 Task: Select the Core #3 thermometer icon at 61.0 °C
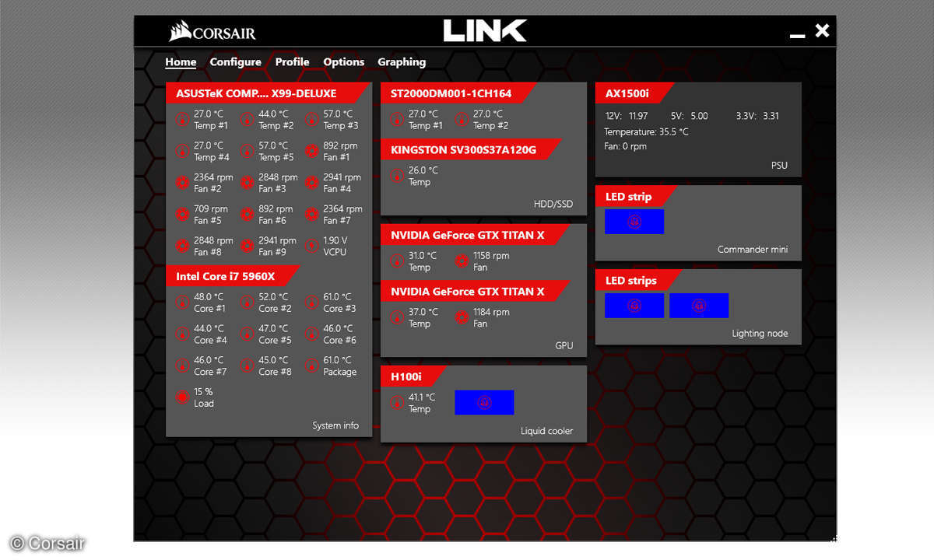tap(311, 303)
